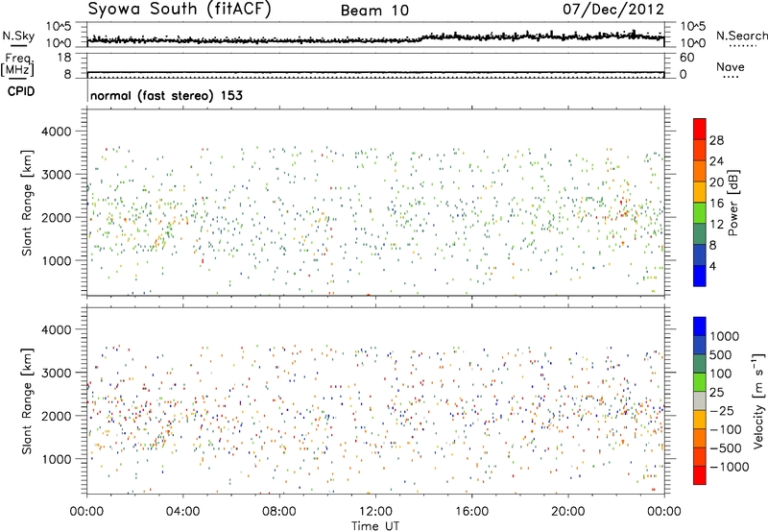Click the Power colorbar value '16'
This screenshot has height=532, width=768.
pos(716,204)
